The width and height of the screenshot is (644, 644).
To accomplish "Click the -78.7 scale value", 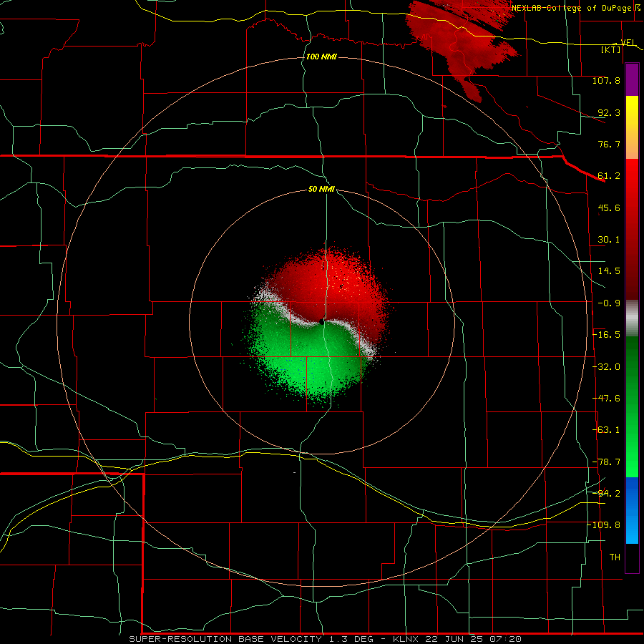I will [x=606, y=462].
